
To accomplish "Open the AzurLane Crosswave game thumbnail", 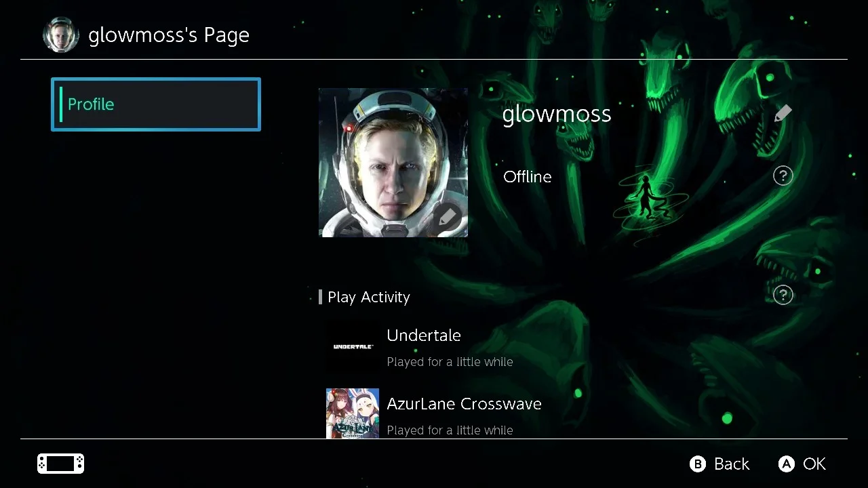I will point(353,413).
